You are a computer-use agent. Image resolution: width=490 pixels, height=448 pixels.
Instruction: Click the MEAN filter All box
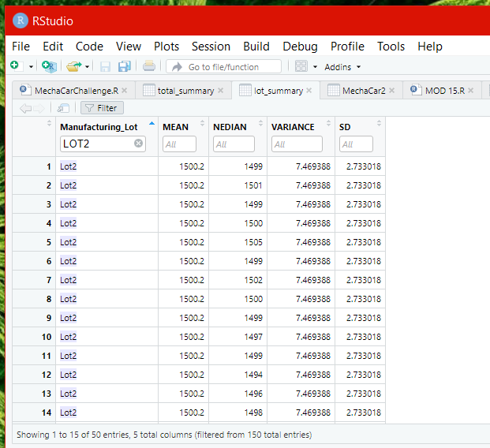(x=179, y=144)
